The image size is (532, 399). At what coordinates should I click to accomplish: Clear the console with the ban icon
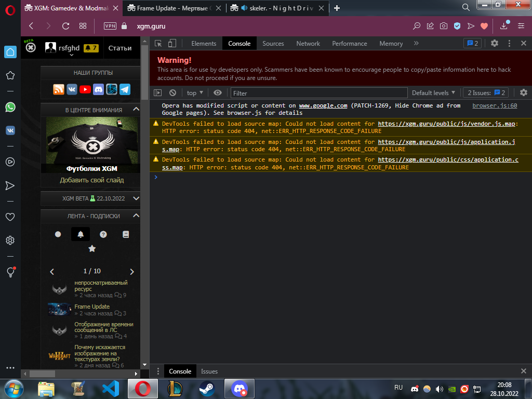(172, 92)
